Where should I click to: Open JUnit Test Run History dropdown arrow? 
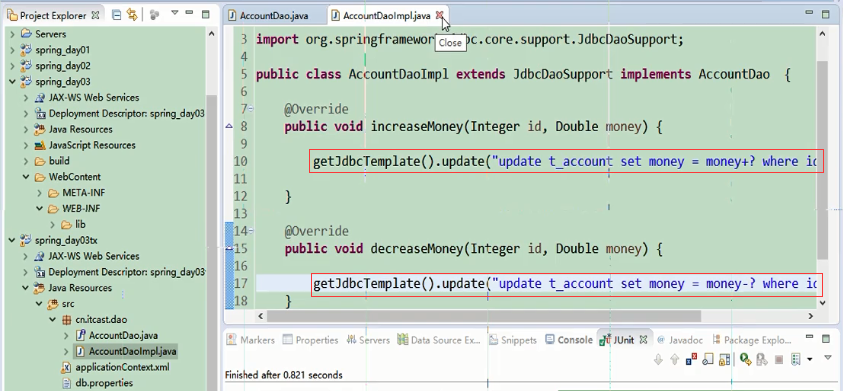810,359
